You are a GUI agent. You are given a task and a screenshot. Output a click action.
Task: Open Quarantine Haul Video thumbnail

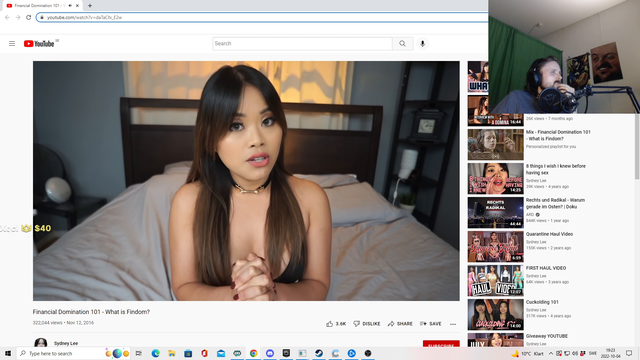496,247
